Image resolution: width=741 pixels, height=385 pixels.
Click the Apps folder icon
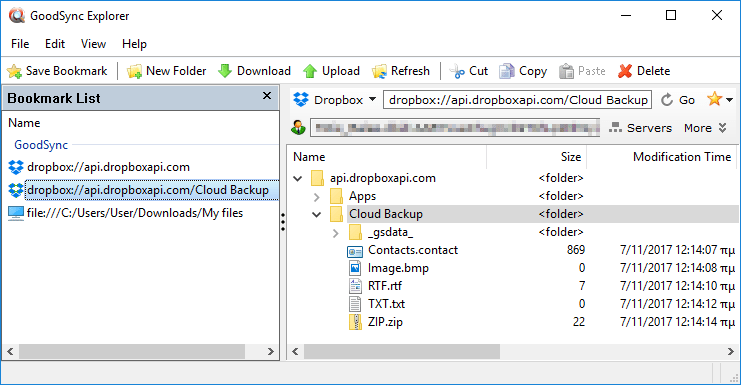336,196
